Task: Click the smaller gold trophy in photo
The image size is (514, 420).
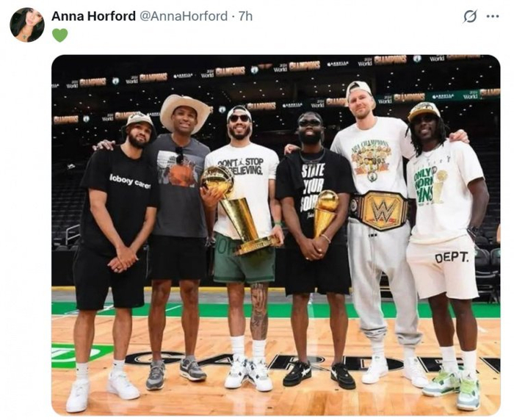Action: click(x=326, y=213)
